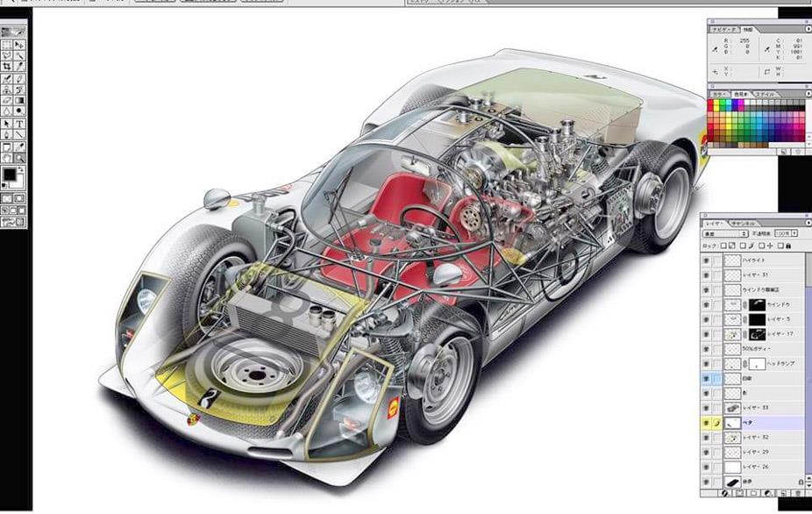Enable lock image pixels checkbox

[744, 246]
